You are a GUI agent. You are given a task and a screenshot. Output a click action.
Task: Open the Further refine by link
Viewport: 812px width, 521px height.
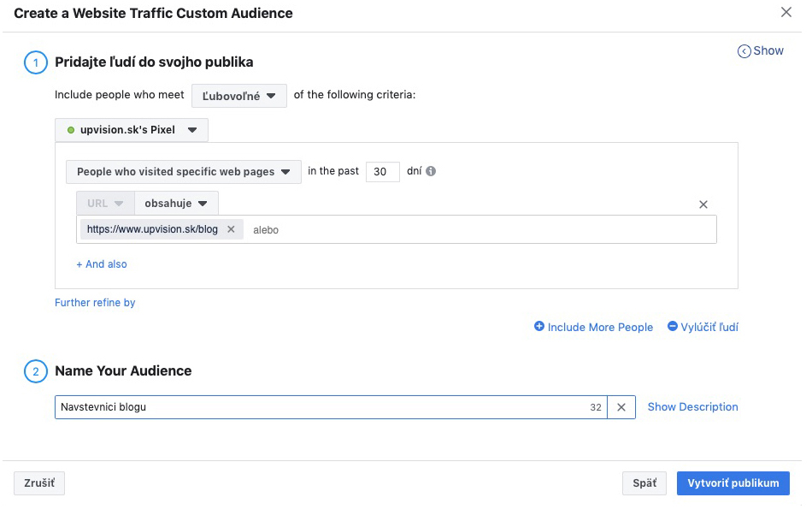[x=95, y=303]
